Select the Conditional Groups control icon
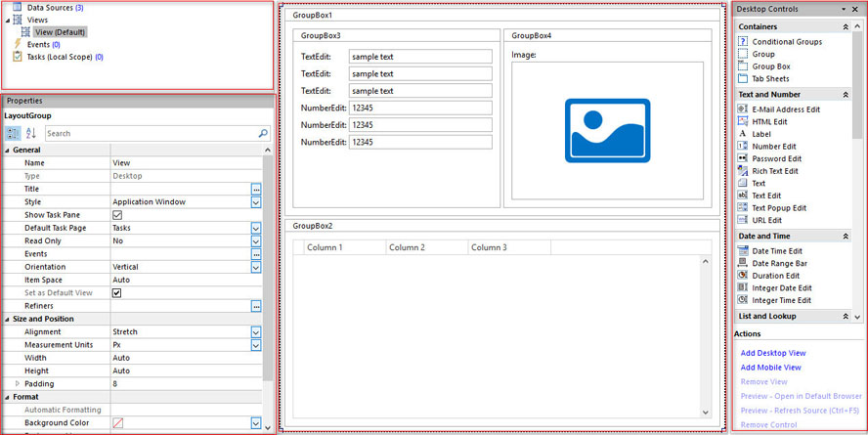 (743, 41)
